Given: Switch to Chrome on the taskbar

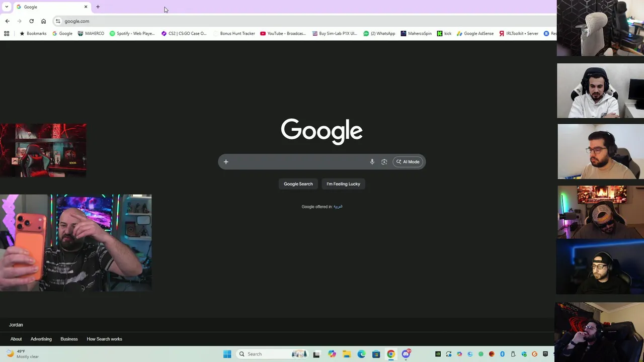Looking at the screenshot, I should click(391, 354).
